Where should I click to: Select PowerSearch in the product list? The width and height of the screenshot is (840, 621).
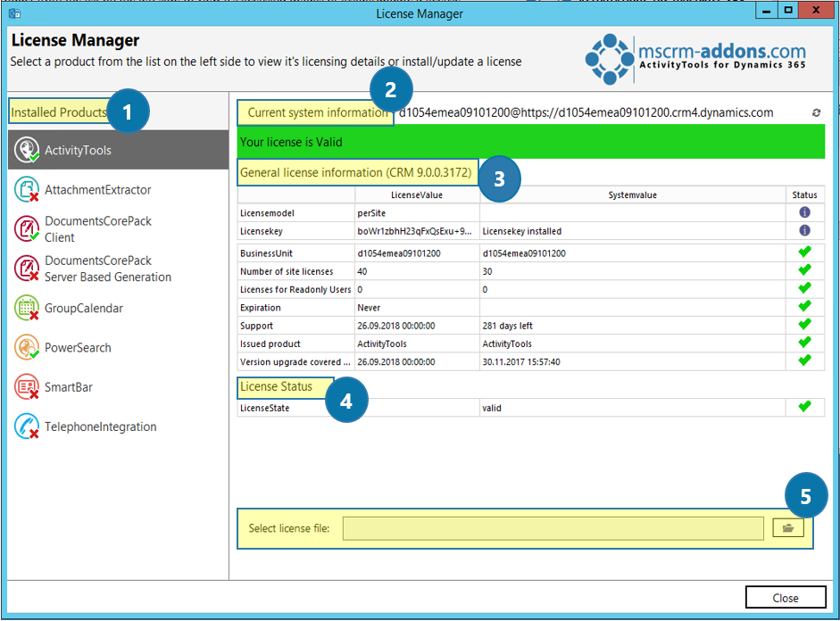click(119, 347)
